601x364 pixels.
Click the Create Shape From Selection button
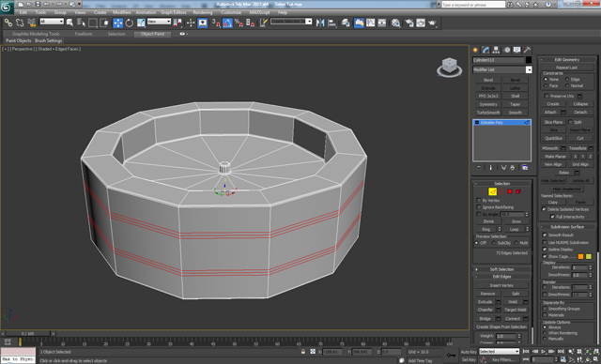(501, 326)
